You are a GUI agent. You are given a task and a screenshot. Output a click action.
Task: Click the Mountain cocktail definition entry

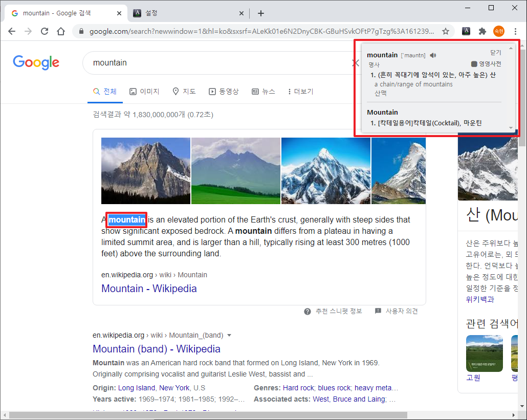click(x=426, y=123)
